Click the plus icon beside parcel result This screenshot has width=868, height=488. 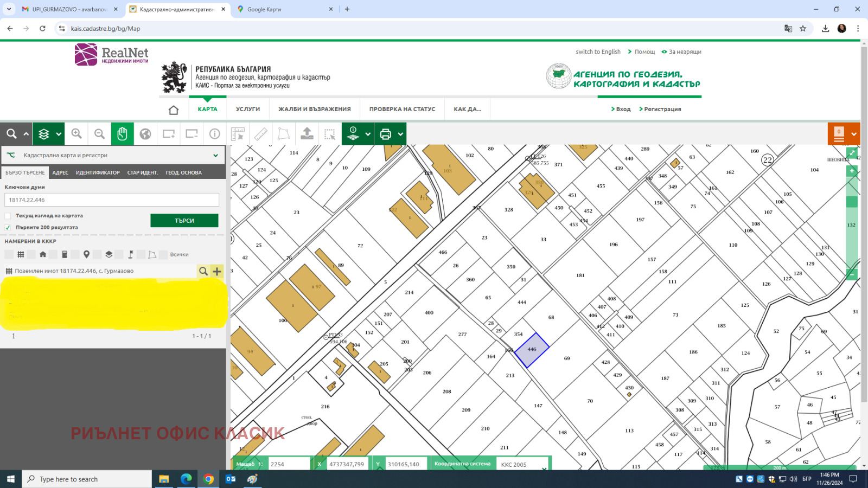point(217,271)
